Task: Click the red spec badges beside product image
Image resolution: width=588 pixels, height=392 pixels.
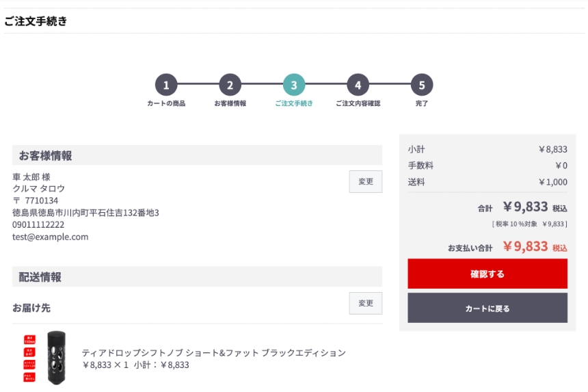Action: (30, 358)
